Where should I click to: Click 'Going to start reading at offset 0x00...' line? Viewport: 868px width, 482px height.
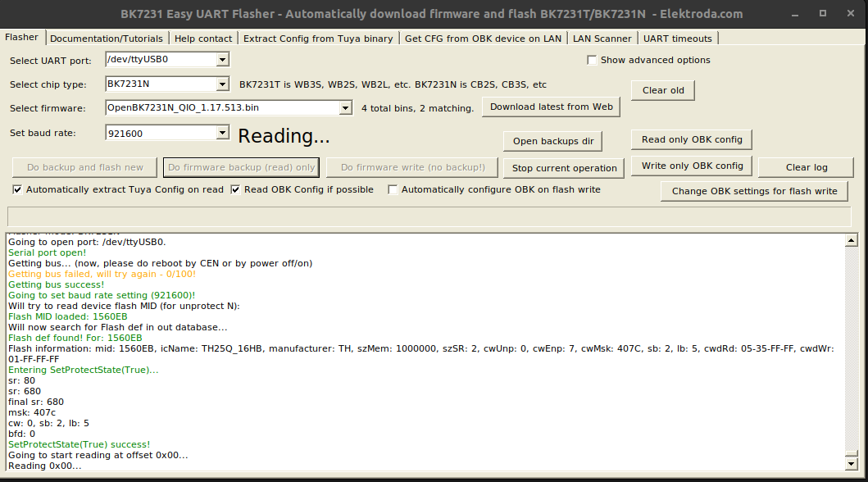click(x=98, y=456)
